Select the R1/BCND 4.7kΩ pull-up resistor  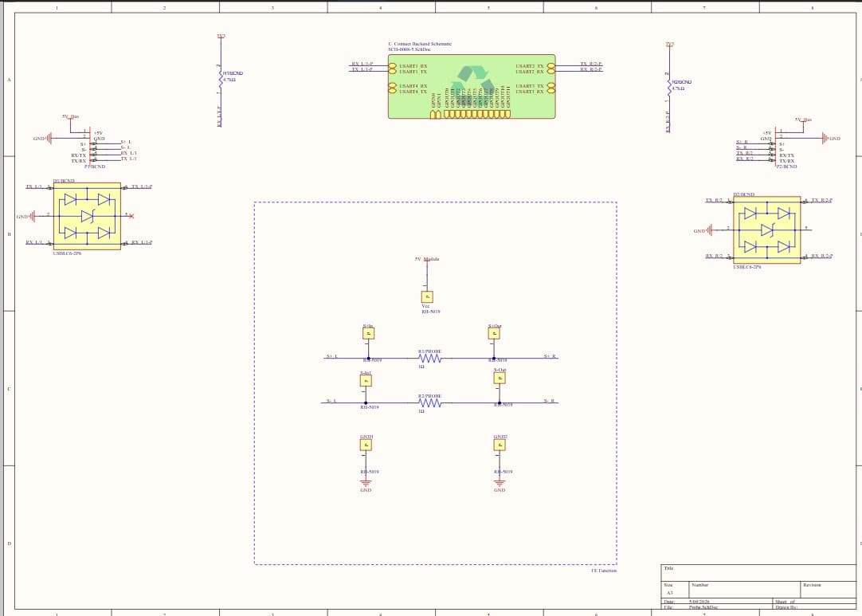point(221,80)
